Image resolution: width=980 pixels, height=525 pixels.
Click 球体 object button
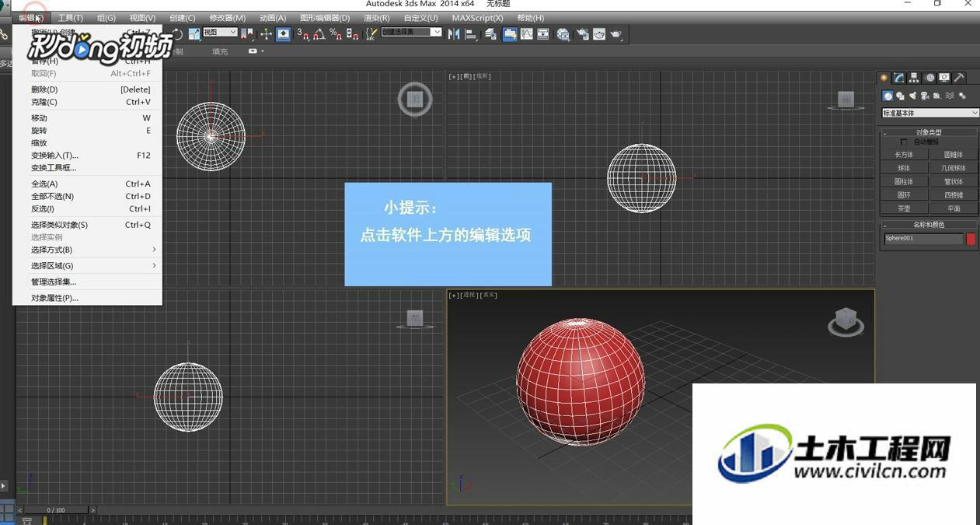[904, 168]
